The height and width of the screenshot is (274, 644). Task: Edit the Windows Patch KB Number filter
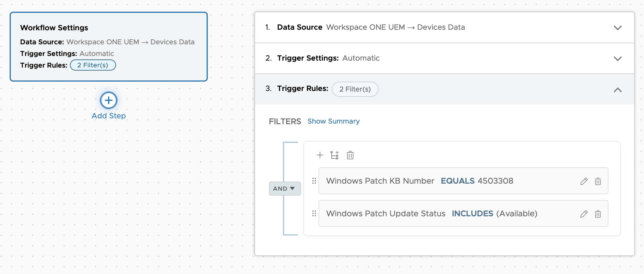click(x=584, y=181)
